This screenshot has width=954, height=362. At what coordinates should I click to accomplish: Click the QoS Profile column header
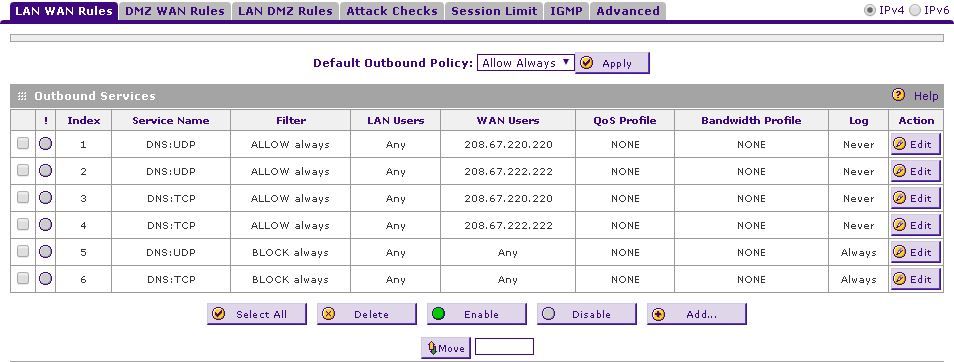pos(625,120)
